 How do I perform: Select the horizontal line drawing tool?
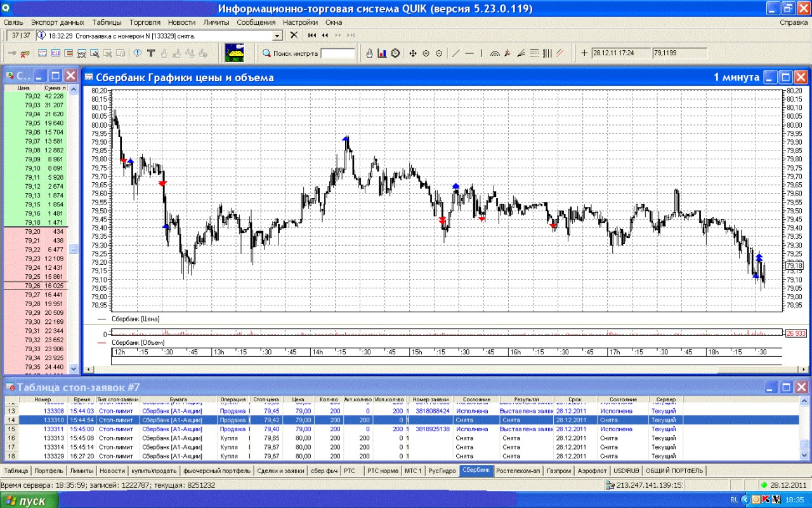click(x=469, y=53)
